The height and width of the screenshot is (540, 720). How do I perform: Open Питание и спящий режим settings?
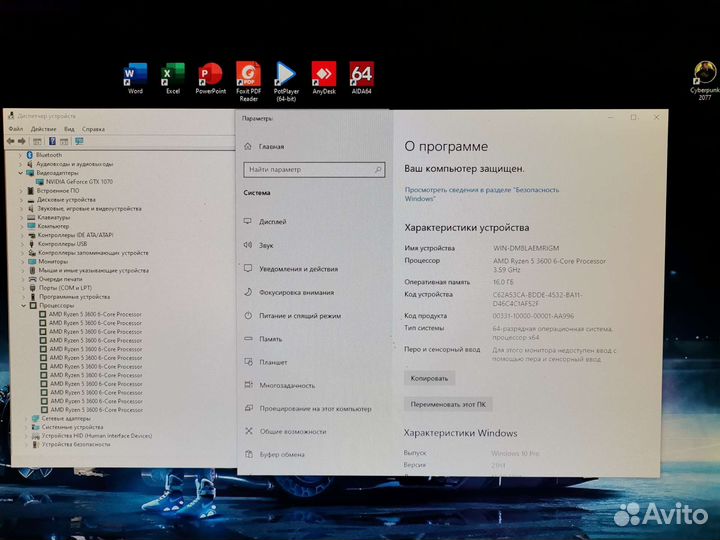point(299,316)
